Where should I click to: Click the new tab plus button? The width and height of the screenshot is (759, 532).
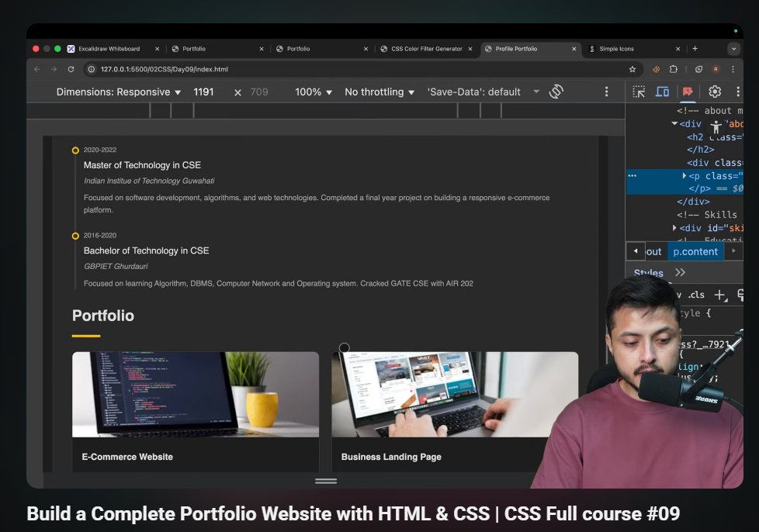[695, 48]
